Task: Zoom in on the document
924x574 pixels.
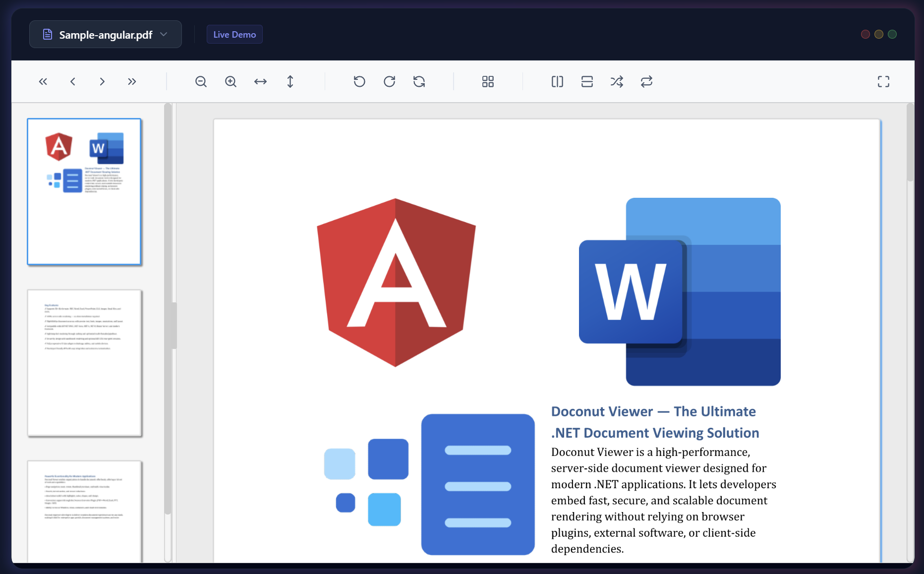Action: 231,81
